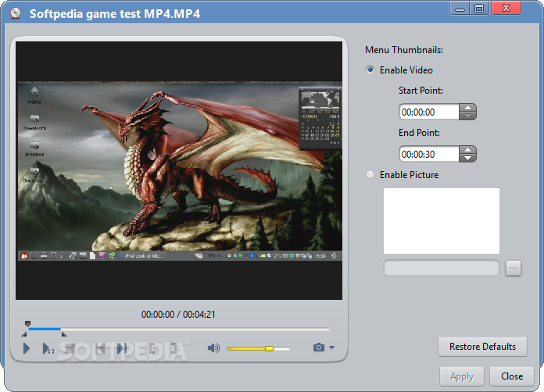This screenshot has height=392, width=544.
Task: Set the start point bracket marker
Action: (x=152, y=348)
